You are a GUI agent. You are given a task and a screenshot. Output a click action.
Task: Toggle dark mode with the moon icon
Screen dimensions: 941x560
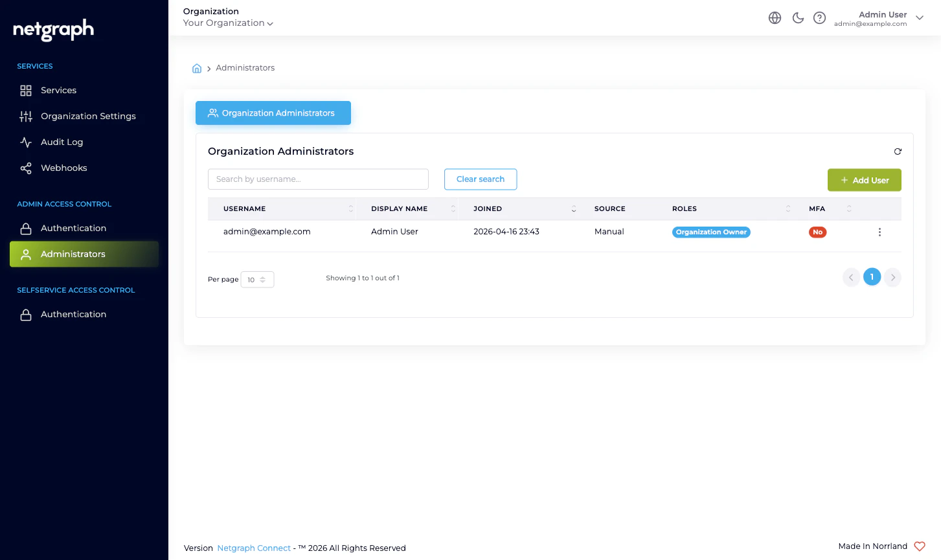[798, 17]
